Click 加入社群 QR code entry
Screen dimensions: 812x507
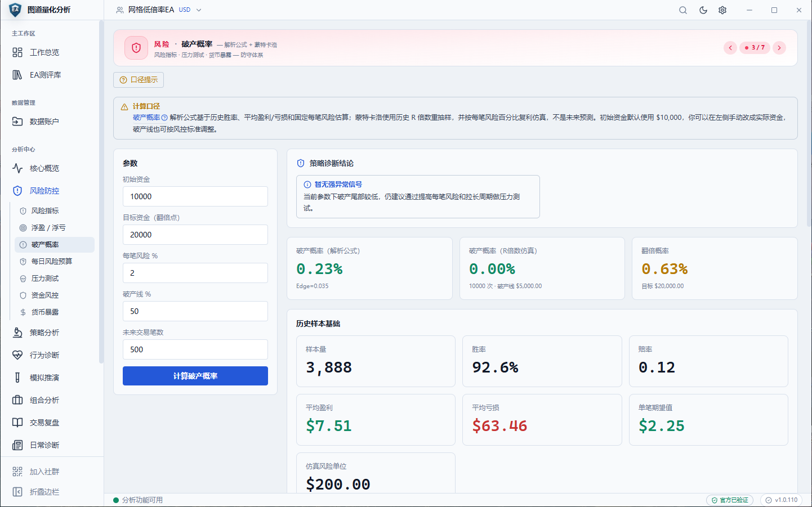point(52,472)
